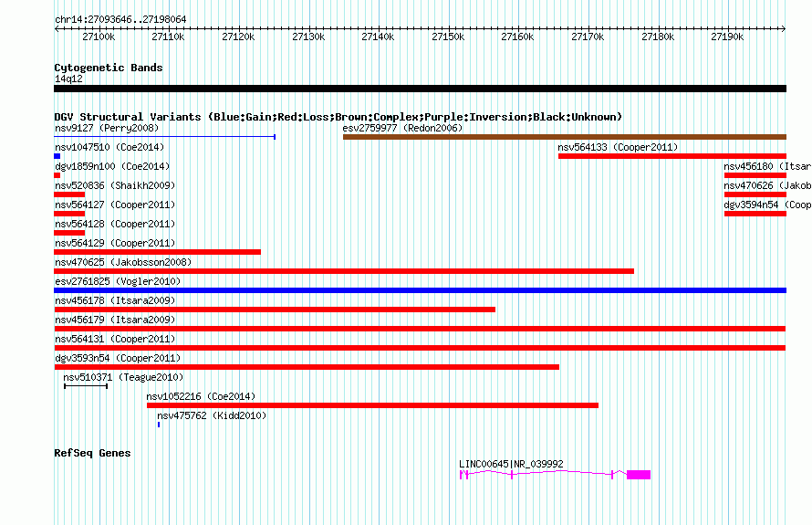
Task: Click the DGV Structural Variants track title
Action: click(x=338, y=117)
